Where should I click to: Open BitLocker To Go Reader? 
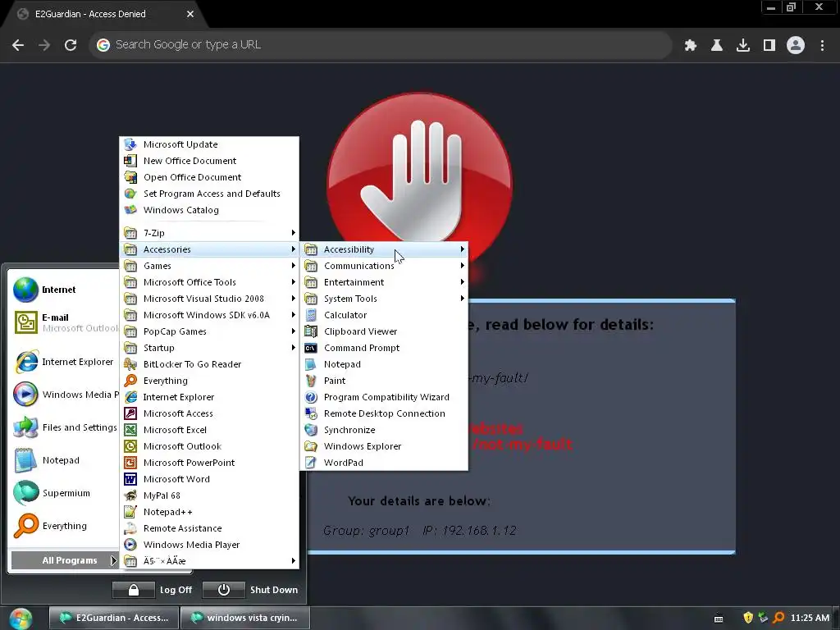(209, 364)
